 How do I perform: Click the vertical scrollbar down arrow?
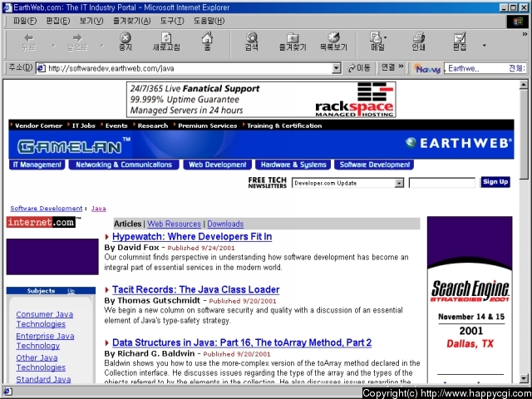524,378
